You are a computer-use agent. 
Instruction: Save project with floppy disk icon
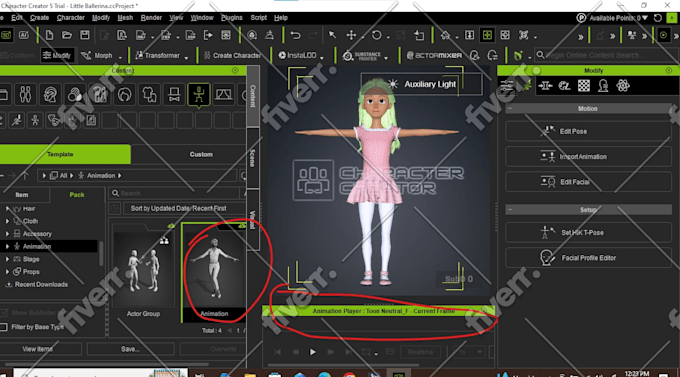[85, 35]
